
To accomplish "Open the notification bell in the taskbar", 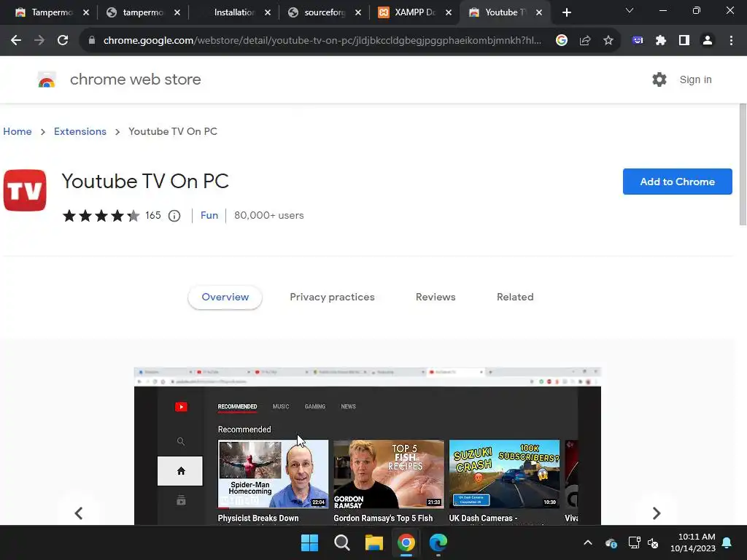I will (727, 542).
